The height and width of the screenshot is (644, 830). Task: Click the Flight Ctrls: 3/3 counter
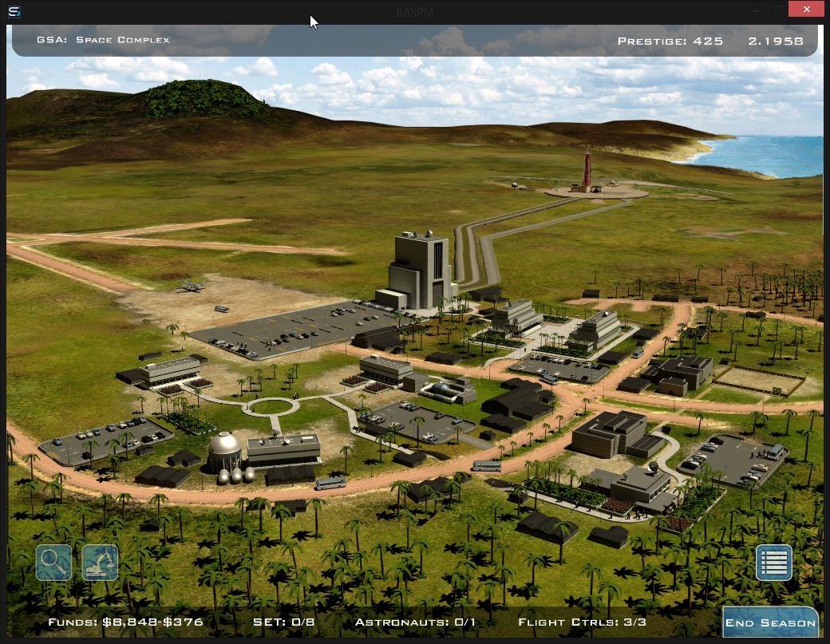point(583,622)
